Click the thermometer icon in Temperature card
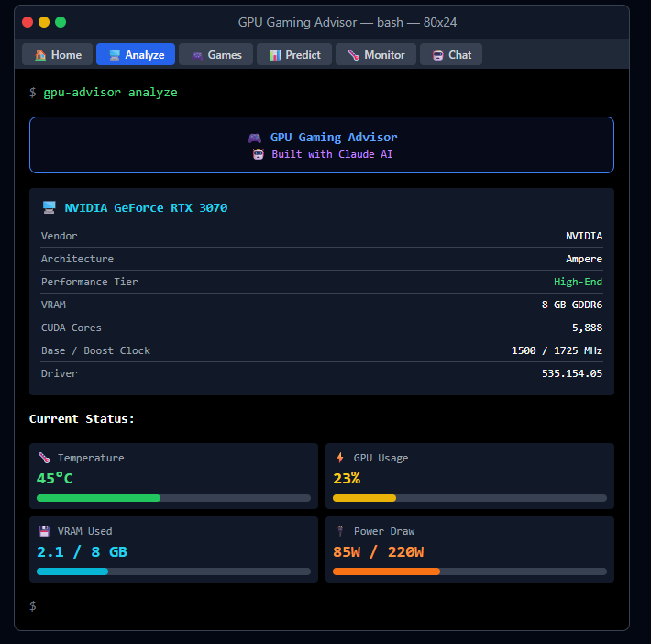 [44, 458]
